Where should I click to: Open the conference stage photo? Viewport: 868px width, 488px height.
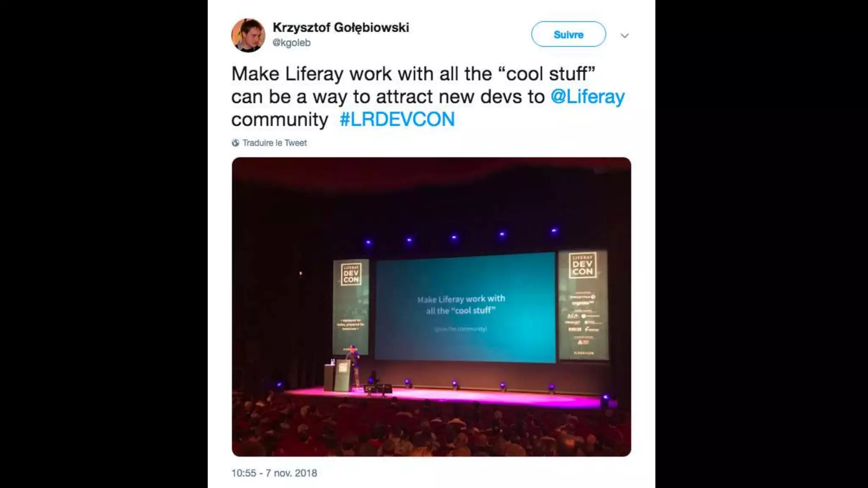[x=431, y=307]
